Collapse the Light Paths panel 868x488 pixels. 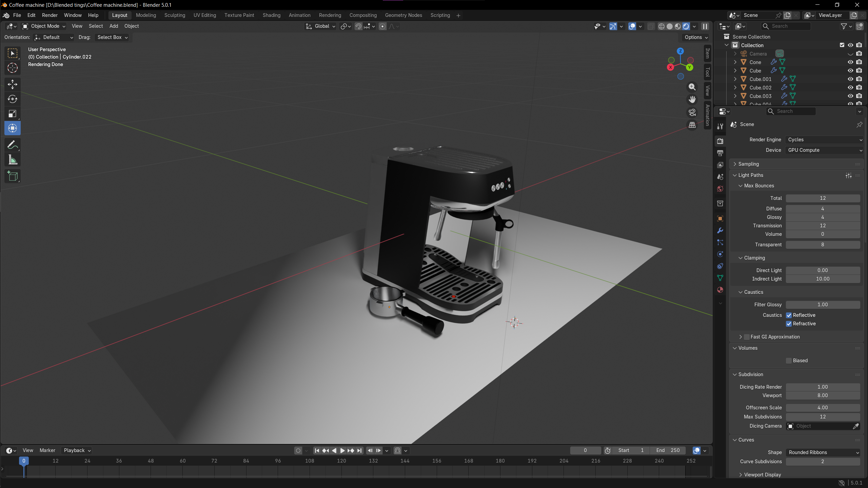735,175
